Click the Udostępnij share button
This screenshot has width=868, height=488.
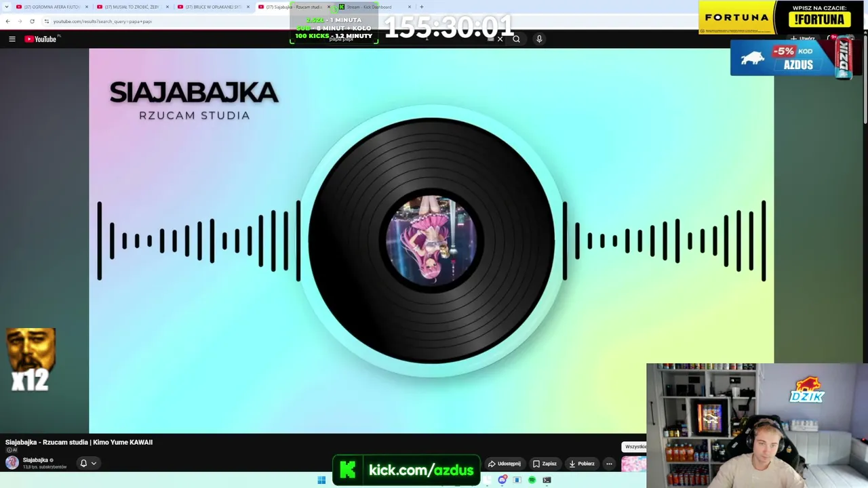pyautogui.click(x=505, y=464)
